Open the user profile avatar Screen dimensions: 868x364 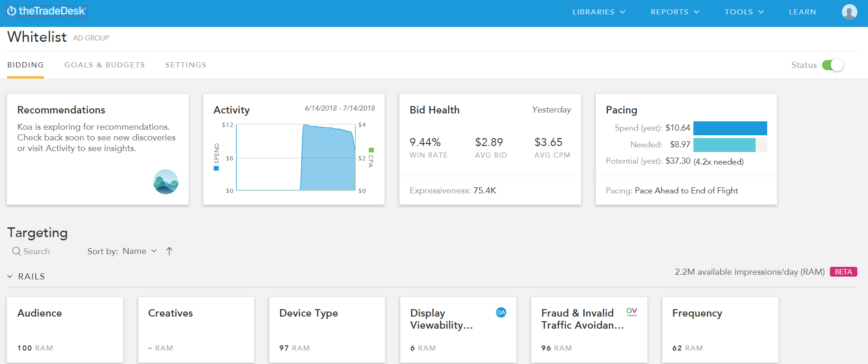click(x=849, y=12)
